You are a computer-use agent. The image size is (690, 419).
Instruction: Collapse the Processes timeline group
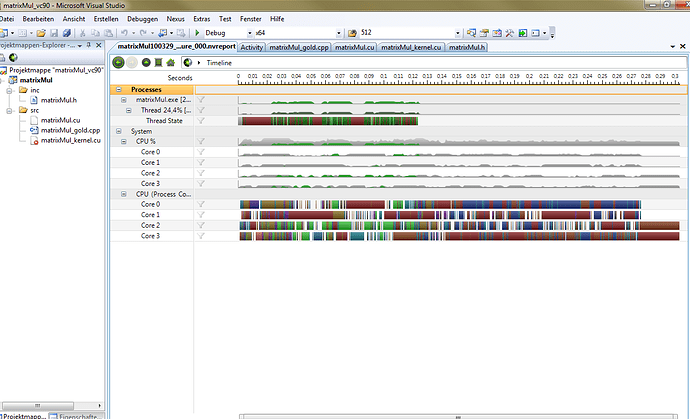[x=118, y=89]
